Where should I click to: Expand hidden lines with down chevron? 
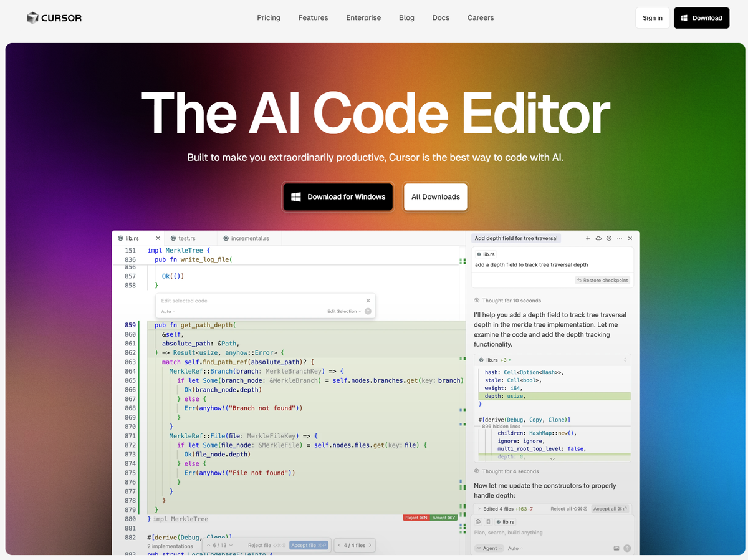coord(552,459)
